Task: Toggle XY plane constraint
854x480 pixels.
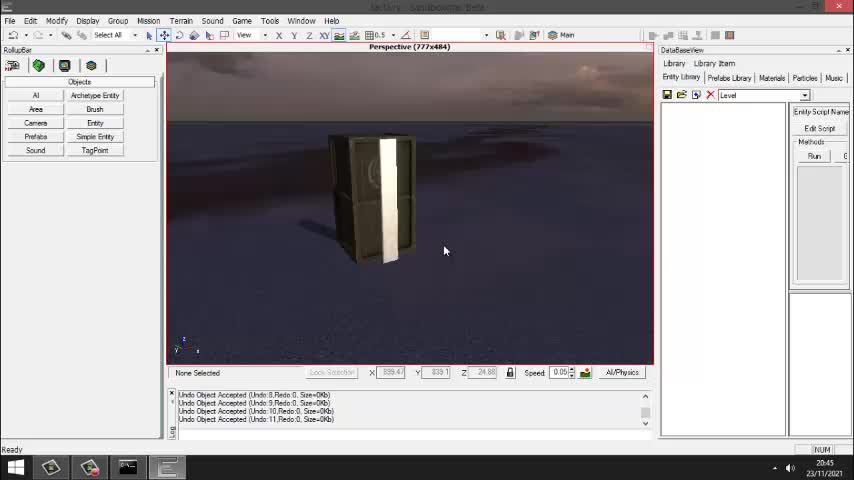Action: 324,35
